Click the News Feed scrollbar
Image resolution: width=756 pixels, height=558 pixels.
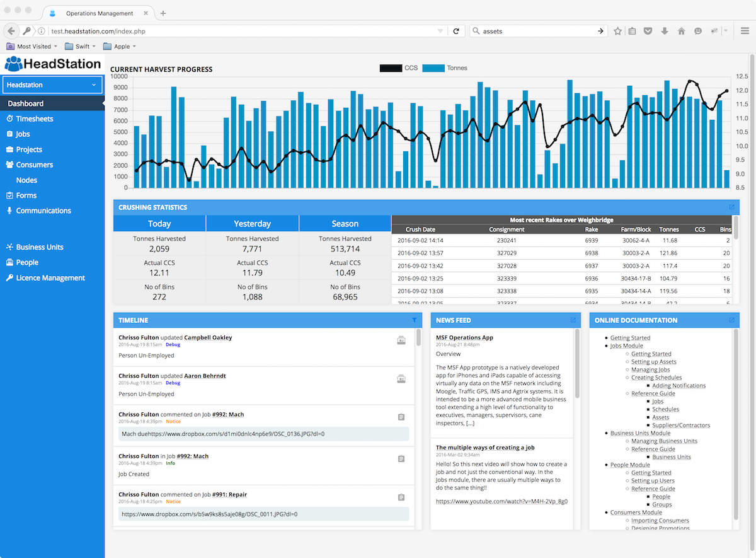pyautogui.click(x=577, y=364)
